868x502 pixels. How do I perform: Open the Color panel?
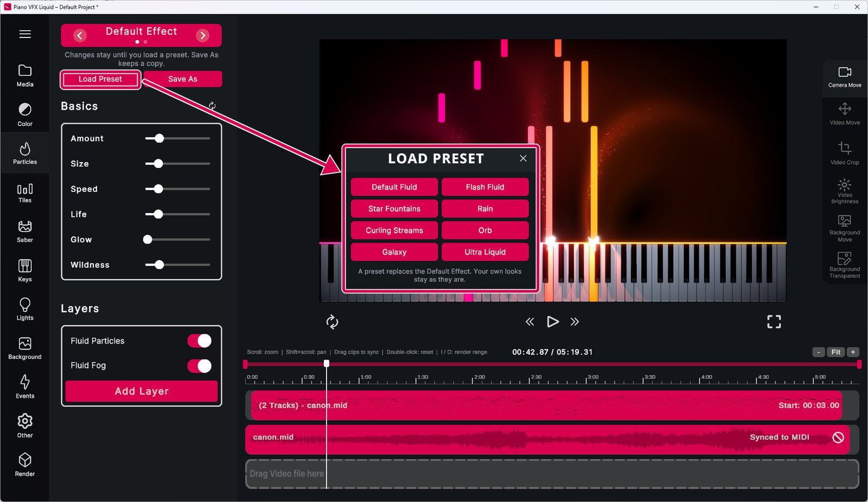click(25, 115)
